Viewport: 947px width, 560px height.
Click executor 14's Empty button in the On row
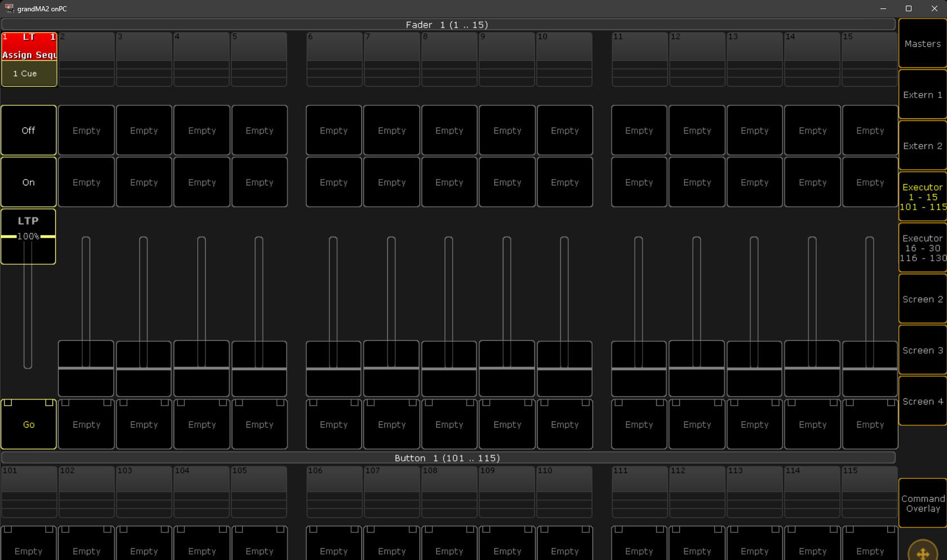coord(812,182)
